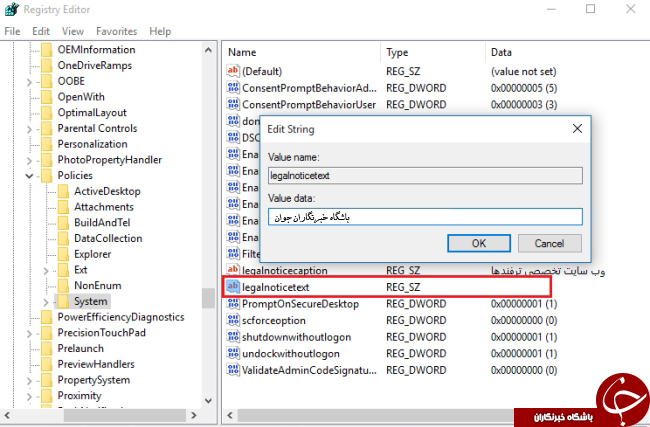Click the (value not set) data cell
Image resolution: width=650 pixels, height=427 pixels.
click(x=524, y=71)
